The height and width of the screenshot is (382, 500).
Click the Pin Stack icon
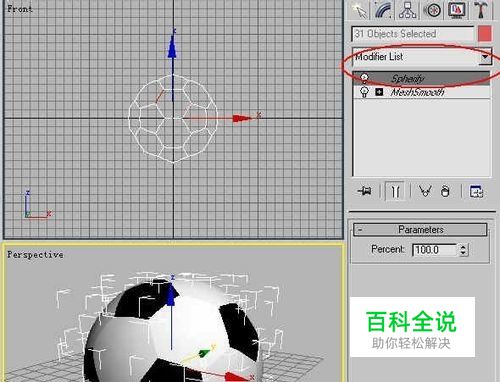(365, 191)
